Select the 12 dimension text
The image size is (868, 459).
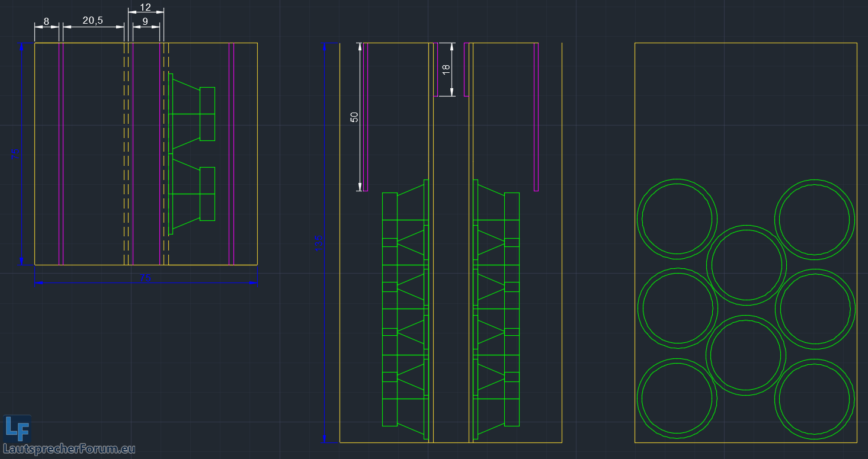pos(145,8)
